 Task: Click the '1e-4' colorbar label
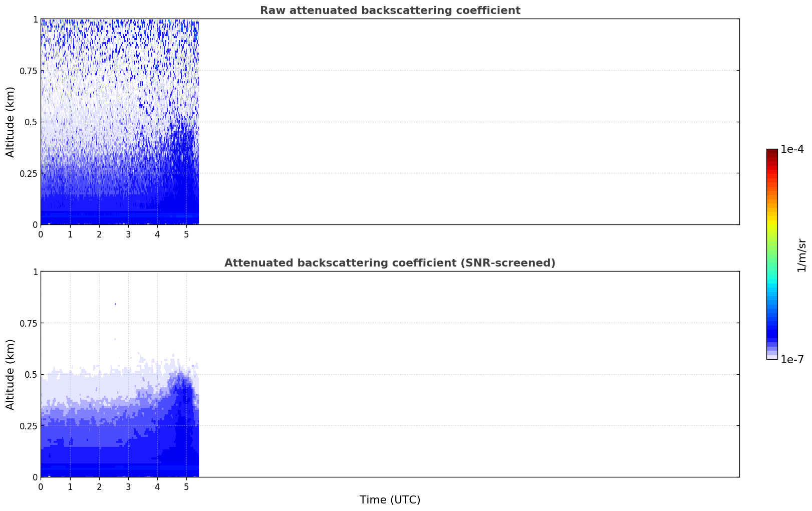pyautogui.click(x=792, y=149)
